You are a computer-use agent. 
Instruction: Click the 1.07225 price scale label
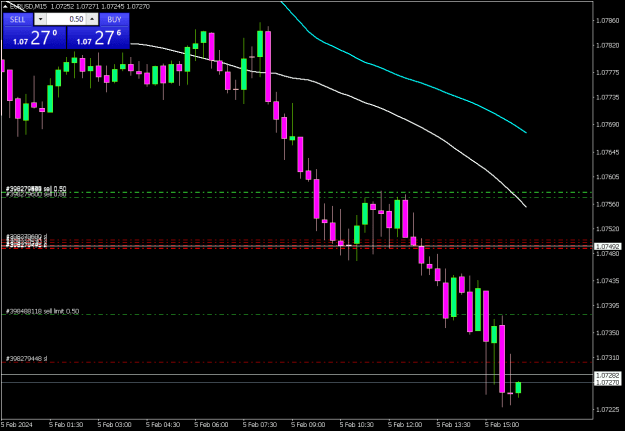coord(607,409)
